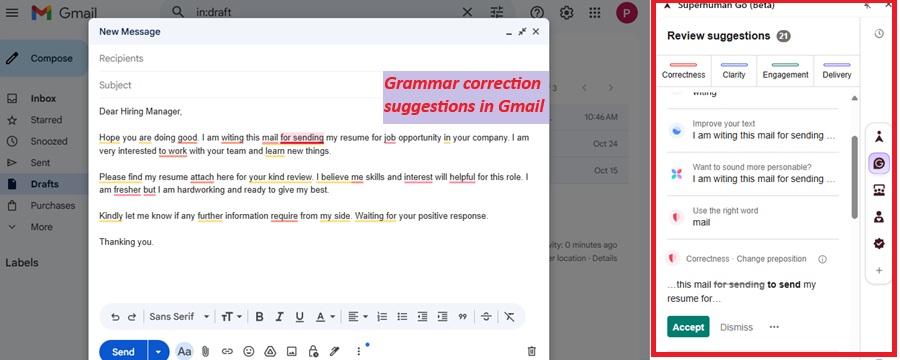Viewport: 900px width, 360px height.
Task: Apply italic formatting
Action: 280,317
